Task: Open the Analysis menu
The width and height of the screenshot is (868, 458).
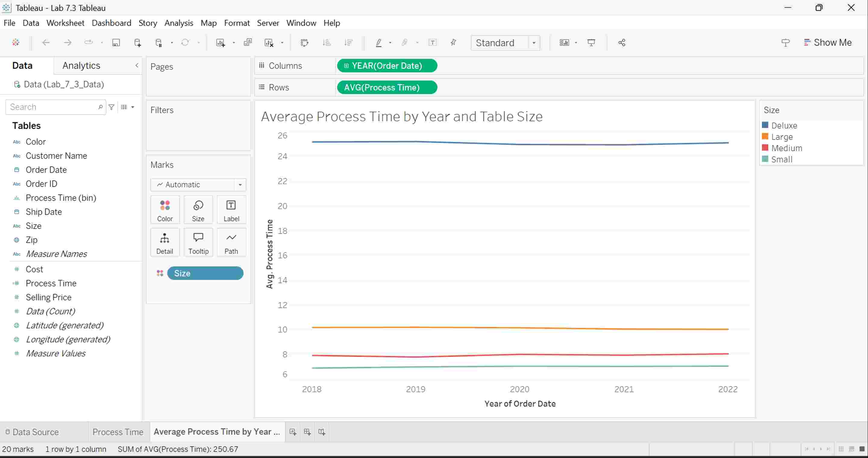Action: click(179, 23)
